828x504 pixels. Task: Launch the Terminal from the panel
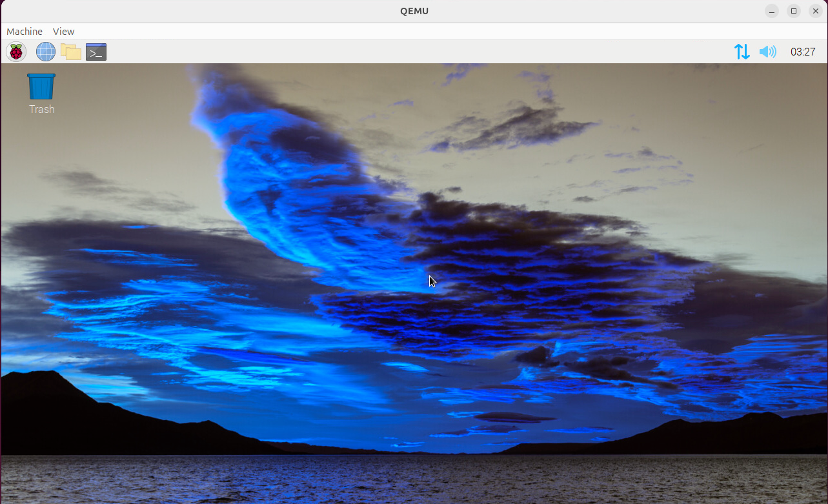pos(96,52)
